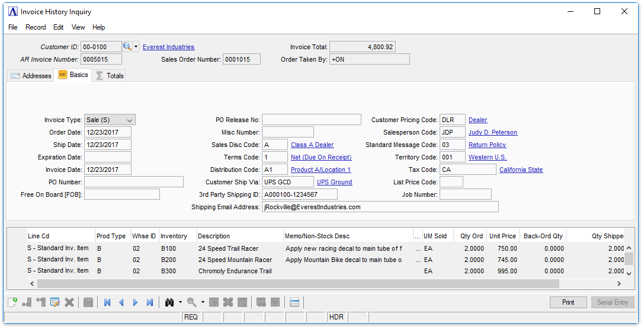Go to next record using the arrow
The width and height of the screenshot is (644, 329).
[136, 302]
